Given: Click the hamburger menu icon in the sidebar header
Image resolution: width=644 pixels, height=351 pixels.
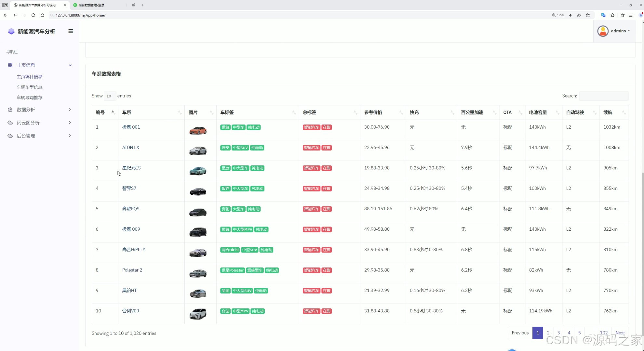Looking at the screenshot, I should (x=71, y=31).
